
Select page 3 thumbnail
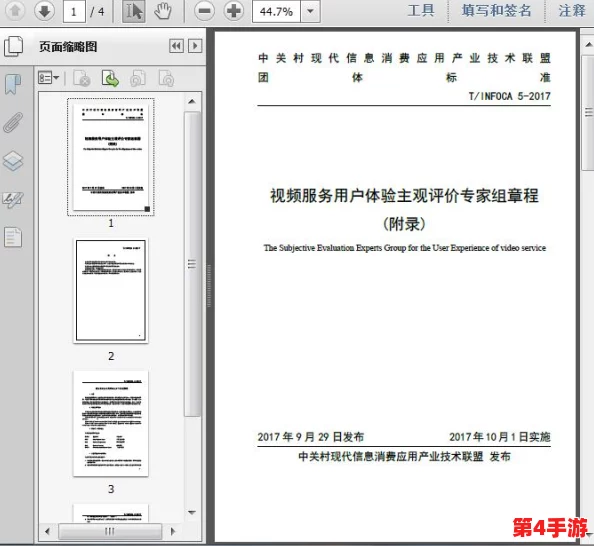tap(111, 424)
